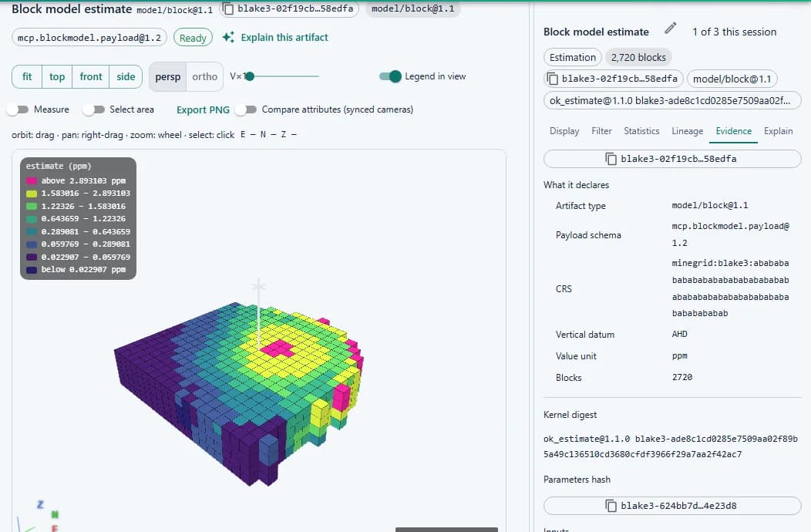Click Explain this artifact link

pos(284,37)
